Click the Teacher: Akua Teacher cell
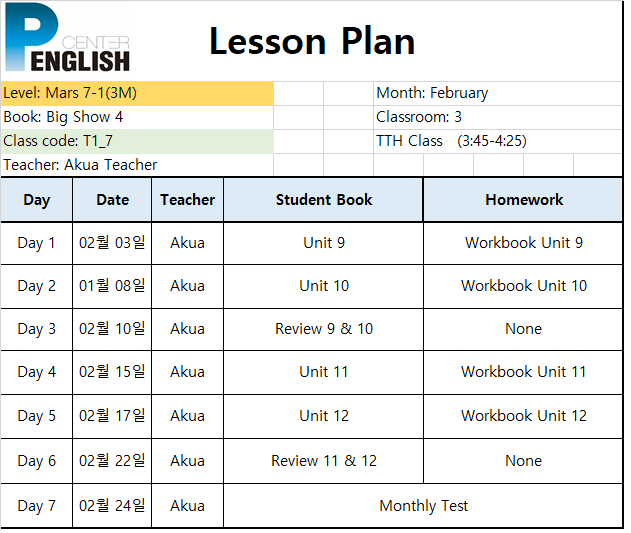Image resolution: width=631 pixels, height=533 pixels. pyautogui.click(x=137, y=165)
